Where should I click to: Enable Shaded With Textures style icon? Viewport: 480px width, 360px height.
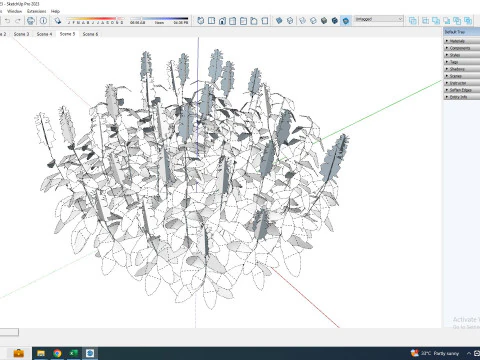click(335, 21)
